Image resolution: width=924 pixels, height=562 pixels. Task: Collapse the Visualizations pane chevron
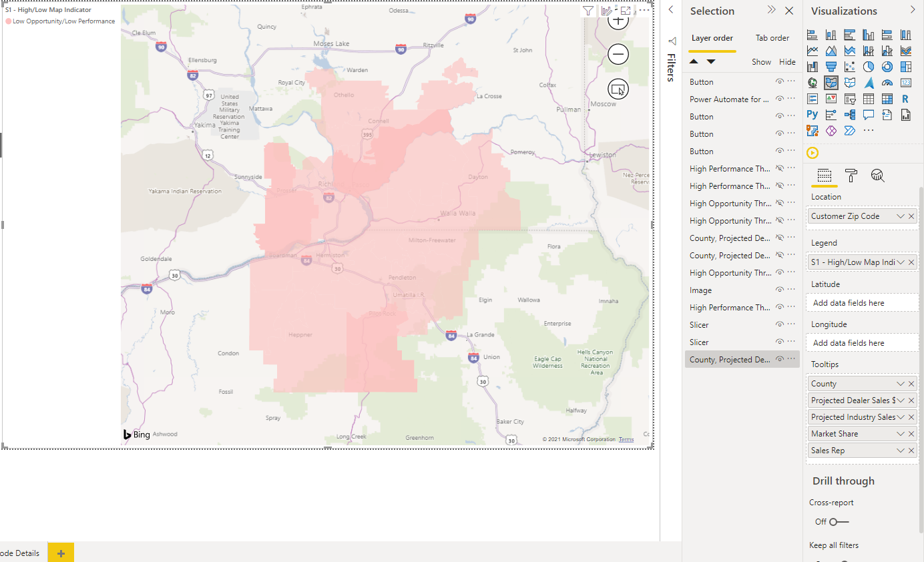pos(913,10)
